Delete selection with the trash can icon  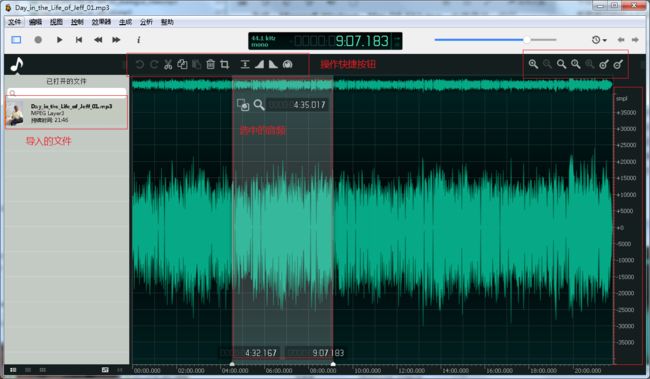(x=211, y=64)
